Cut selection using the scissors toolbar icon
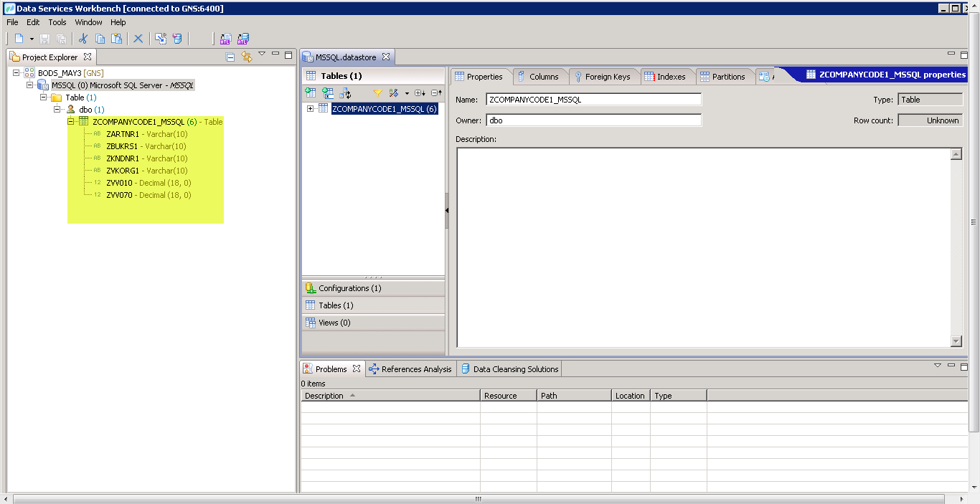This screenshot has width=980, height=504. pyautogui.click(x=83, y=38)
